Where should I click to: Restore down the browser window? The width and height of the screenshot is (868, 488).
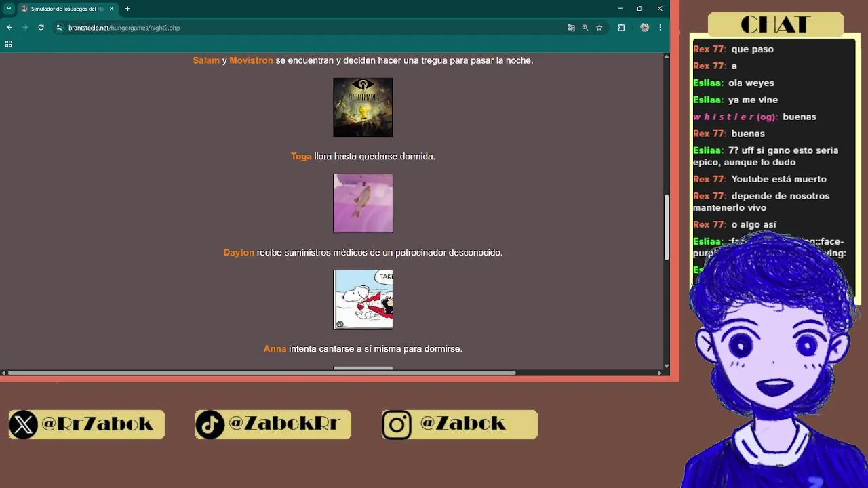point(639,9)
